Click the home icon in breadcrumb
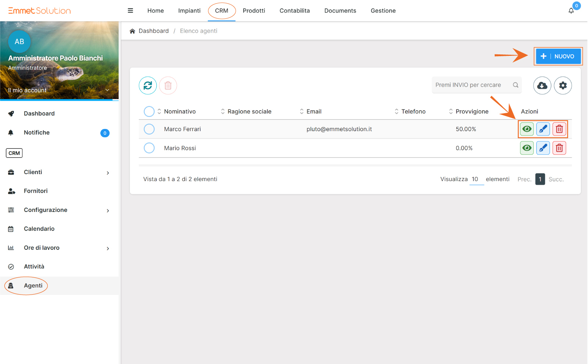This screenshot has width=588, height=364. click(x=132, y=31)
